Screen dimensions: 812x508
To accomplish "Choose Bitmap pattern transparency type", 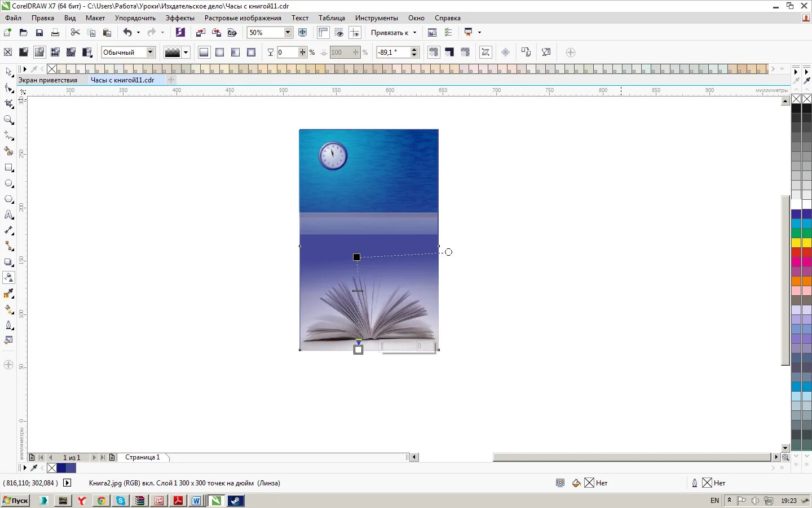I will (71, 52).
